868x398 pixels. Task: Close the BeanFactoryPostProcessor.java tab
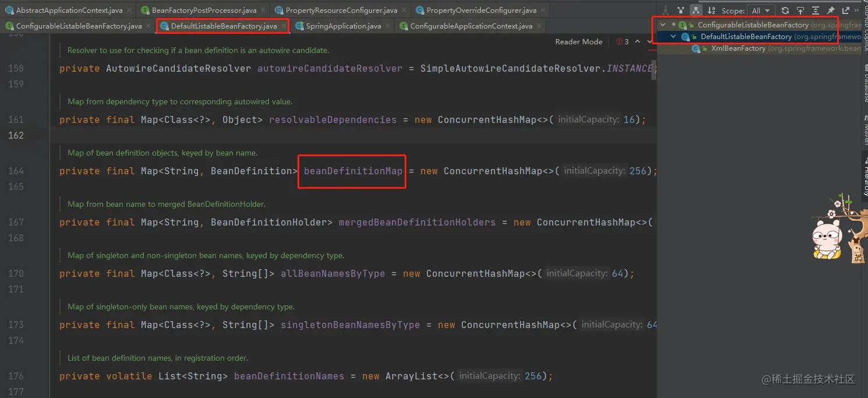tap(263, 10)
